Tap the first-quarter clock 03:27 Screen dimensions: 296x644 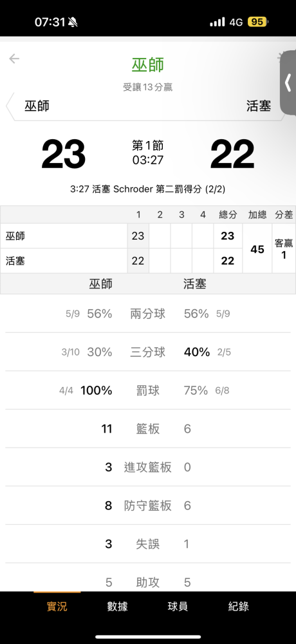click(148, 160)
